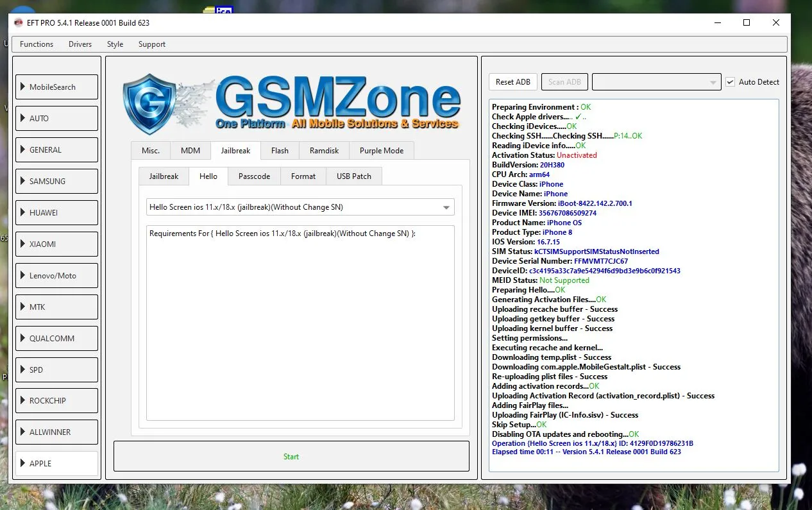Click the triangle icon next to QUALCOMM
Viewport: 812px width, 510px height.
(x=23, y=338)
